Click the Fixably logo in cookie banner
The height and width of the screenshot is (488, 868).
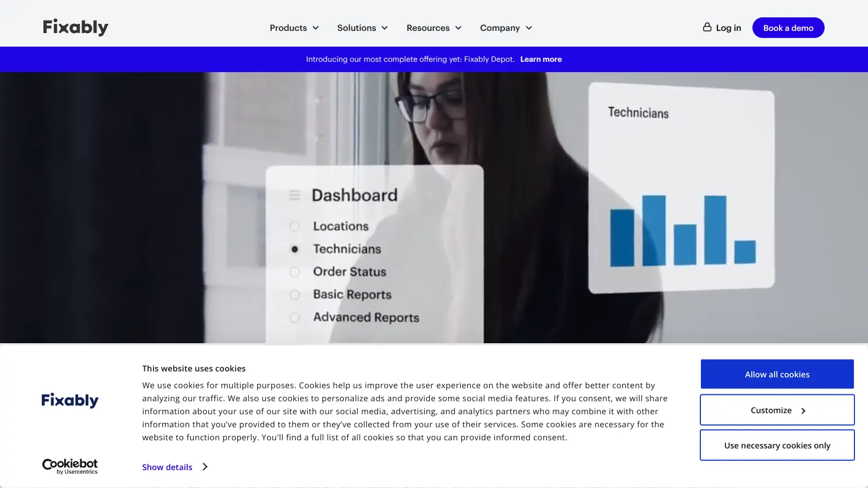pos(70,400)
